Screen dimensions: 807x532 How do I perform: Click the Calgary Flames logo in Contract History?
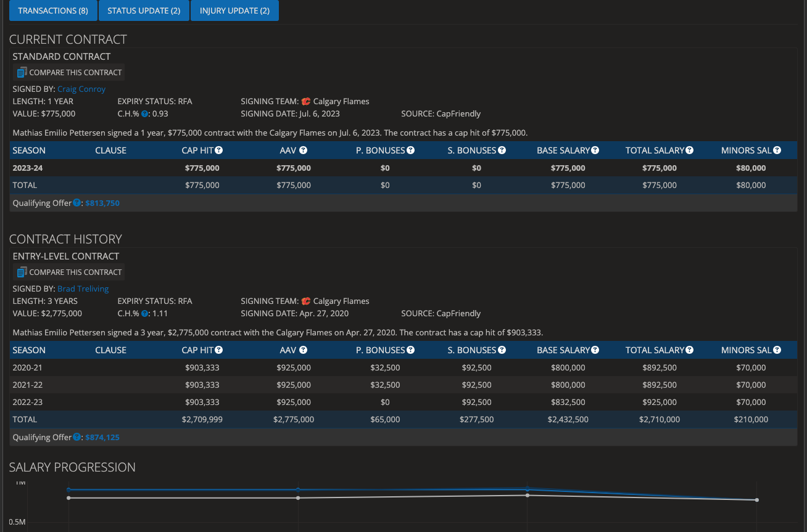point(306,301)
